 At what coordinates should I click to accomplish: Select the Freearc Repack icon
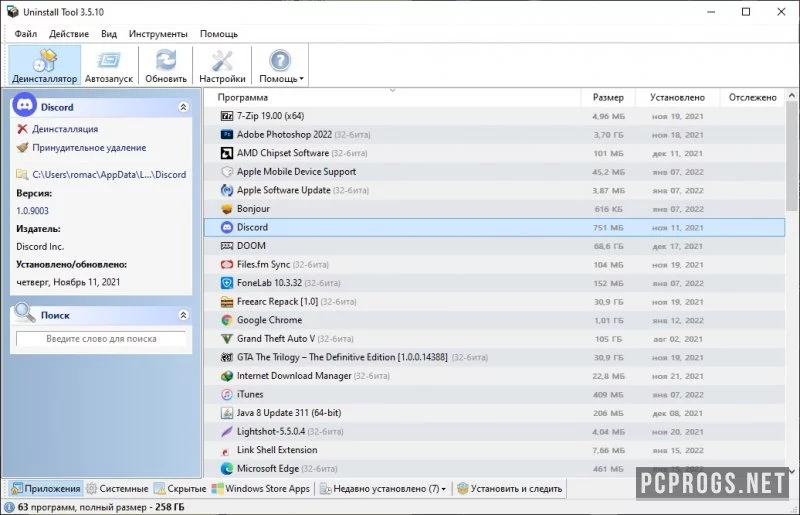click(227, 302)
